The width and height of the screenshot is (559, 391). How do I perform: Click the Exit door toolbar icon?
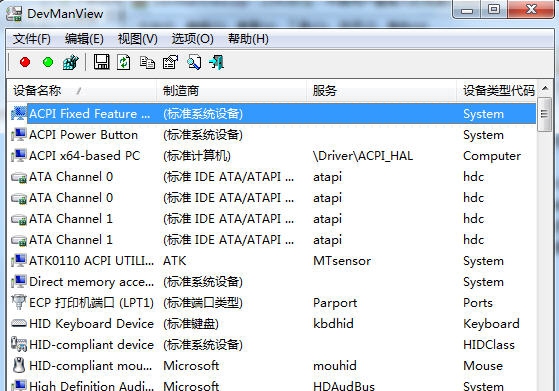[x=217, y=62]
